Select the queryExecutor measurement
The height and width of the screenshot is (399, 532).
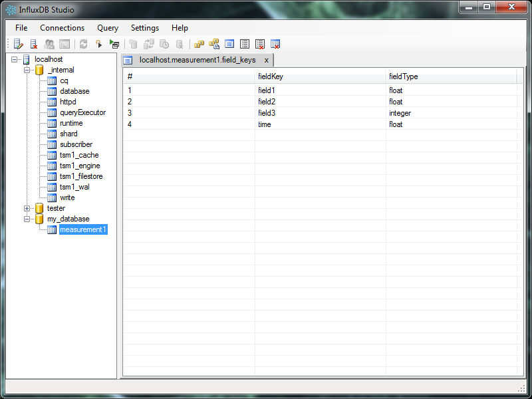(82, 112)
